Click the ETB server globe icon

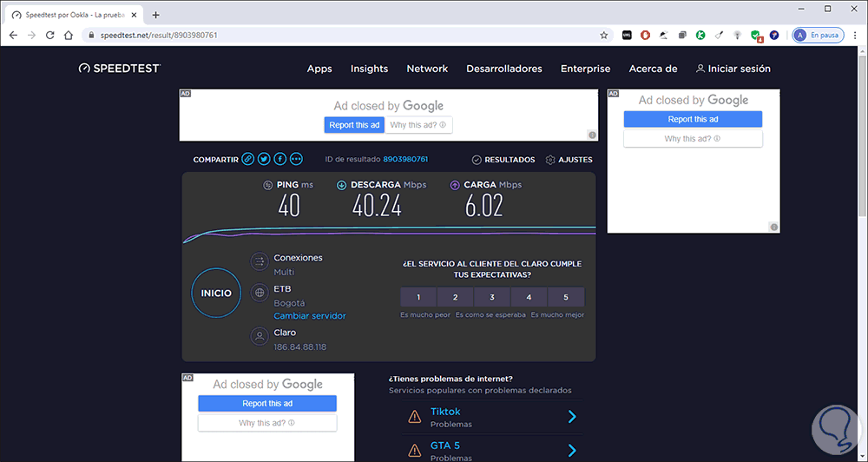click(259, 293)
